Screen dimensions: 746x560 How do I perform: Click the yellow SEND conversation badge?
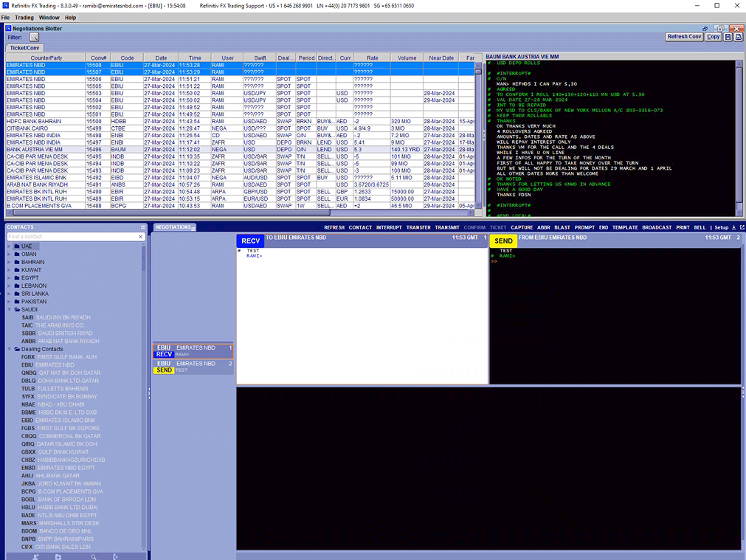coord(503,241)
